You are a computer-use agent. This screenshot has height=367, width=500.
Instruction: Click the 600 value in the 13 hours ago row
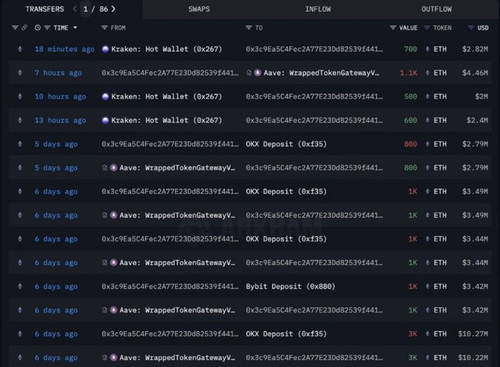(x=410, y=120)
